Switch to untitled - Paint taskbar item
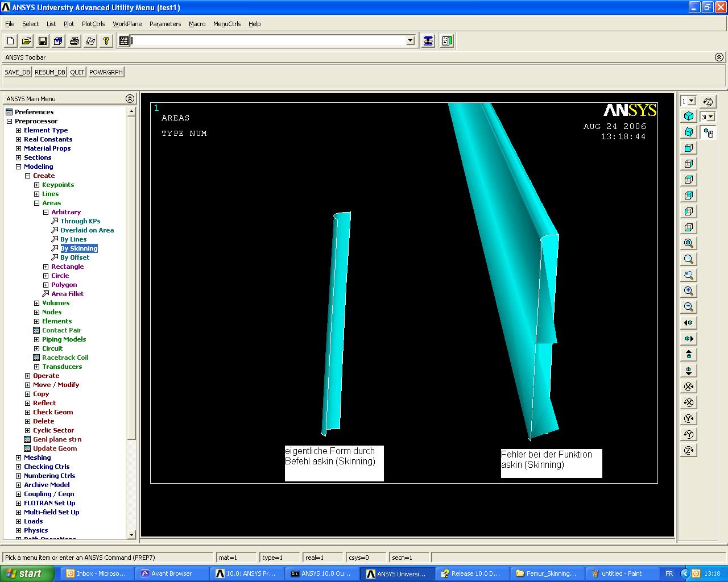 [622, 573]
